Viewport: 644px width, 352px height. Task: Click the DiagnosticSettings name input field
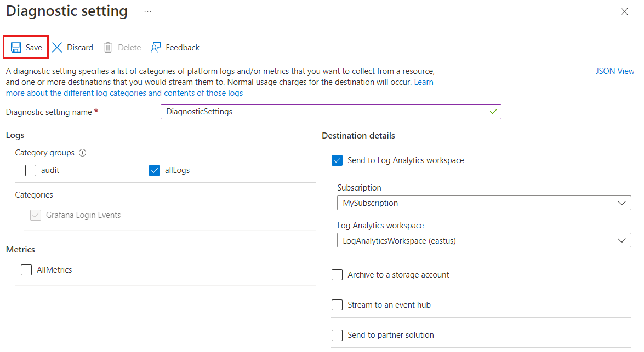pos(329,112)
